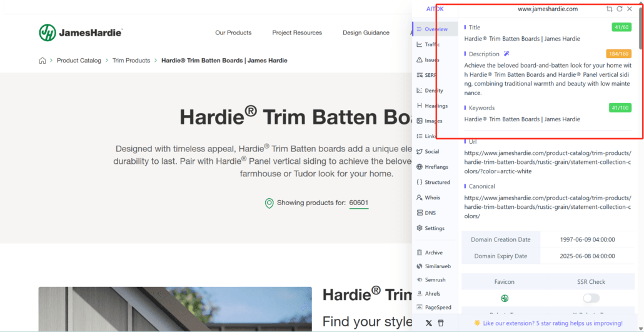Viewport: 644px width, 332px height.
Task: Click the scrollbar down arrow in AITDK panel
Action: click(x=641, y=329)
